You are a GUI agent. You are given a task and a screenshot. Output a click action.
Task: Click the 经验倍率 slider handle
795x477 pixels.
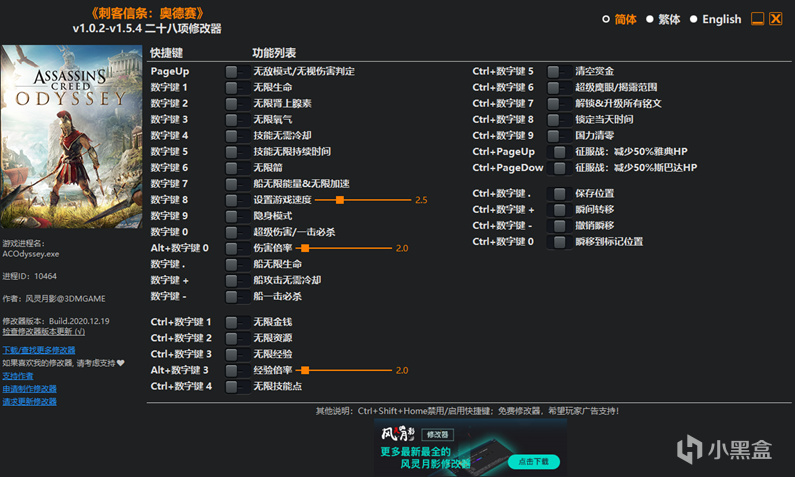[305, 371]
